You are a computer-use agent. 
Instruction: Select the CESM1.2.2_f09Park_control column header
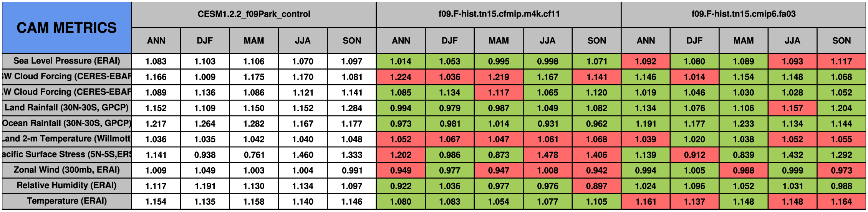pos(254,14)
